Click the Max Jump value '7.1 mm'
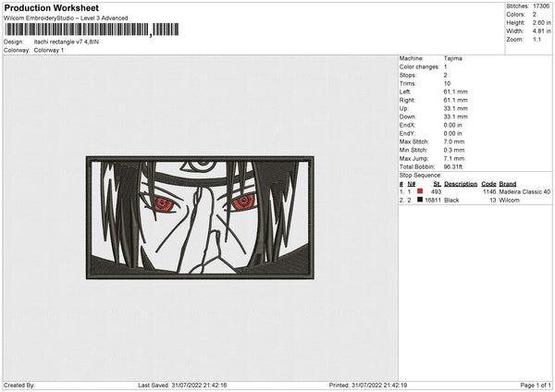 pyautogui.click(x=454, y=159)
